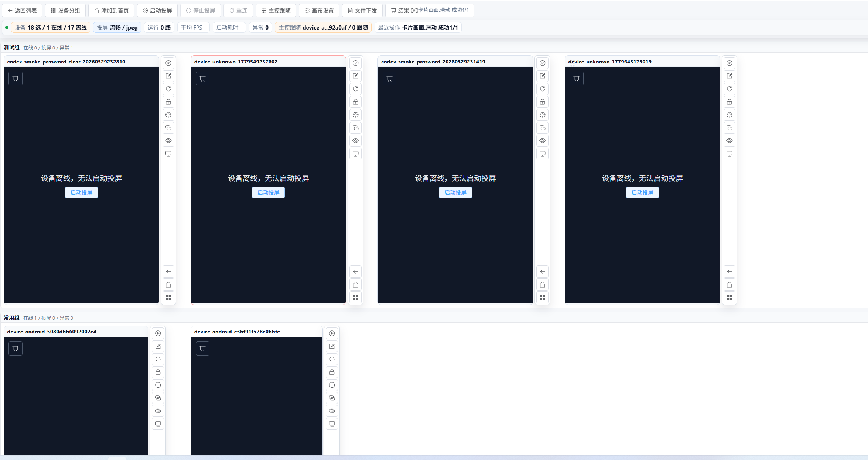Screen dimensions: 868x460
Task: Click whiteboard icon on device_android_5080dbb6092002e4 screen
Action: coord(16,349)
